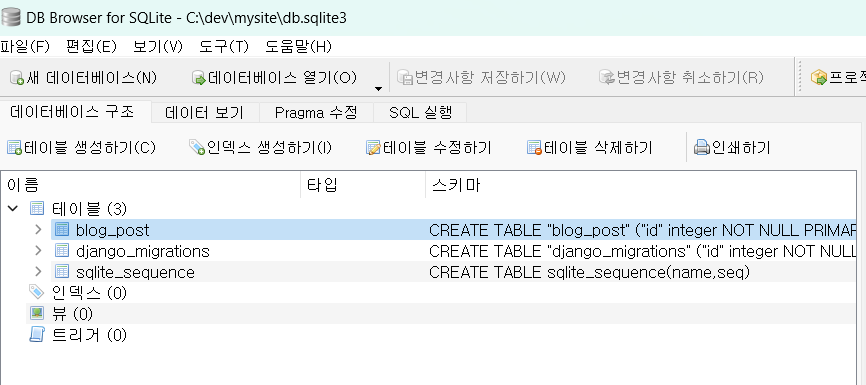Click 인쇄하기 button label
This screenshot has width=866, height=385.
(740, 147)
